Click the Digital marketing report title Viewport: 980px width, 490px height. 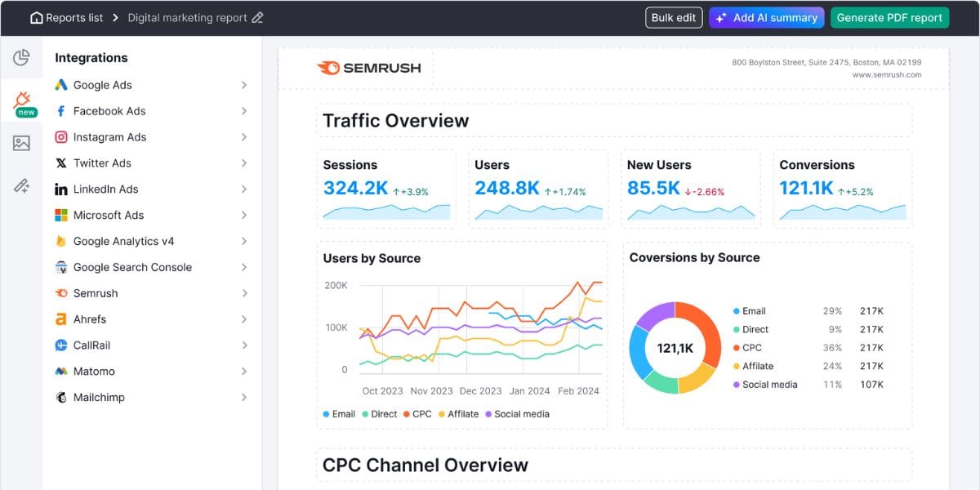tap(187, 18)
